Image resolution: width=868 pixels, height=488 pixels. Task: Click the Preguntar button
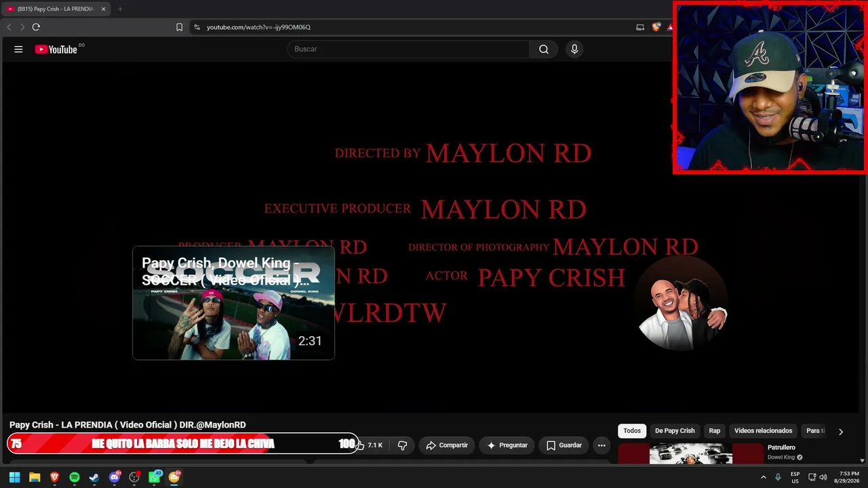point(507,445)
